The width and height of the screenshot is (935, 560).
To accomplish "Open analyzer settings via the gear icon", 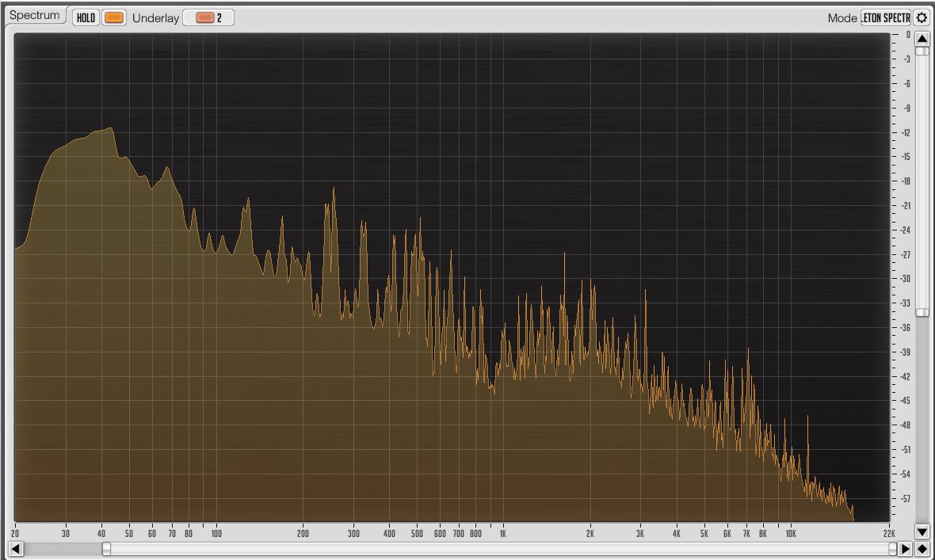I will pyautogui.click(x=921, y=17).
